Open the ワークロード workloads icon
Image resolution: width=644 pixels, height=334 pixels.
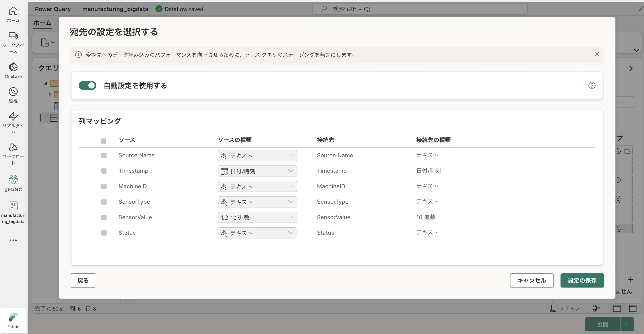coord(13,153)
